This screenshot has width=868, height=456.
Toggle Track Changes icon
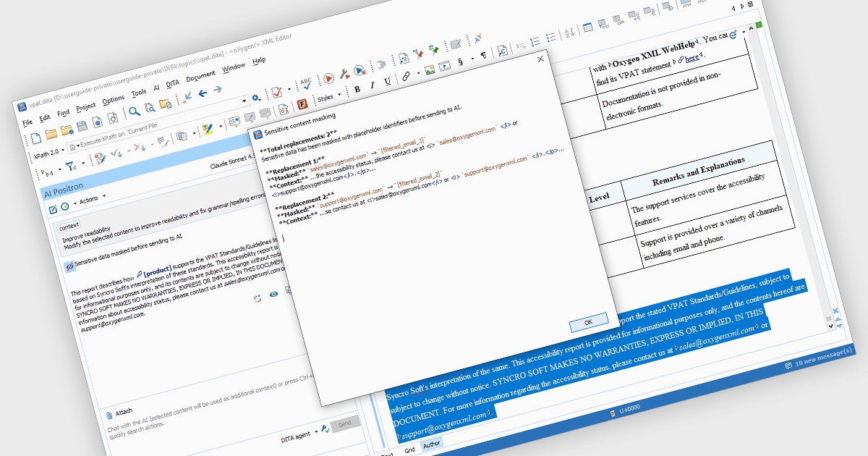pos(101,159)
